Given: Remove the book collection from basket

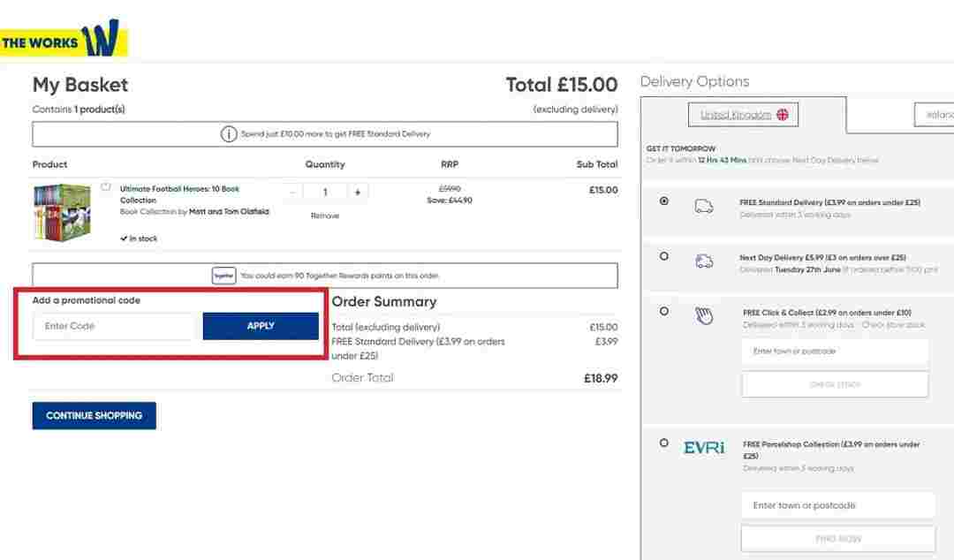Looking at the screenshot, I should (325, 216).
